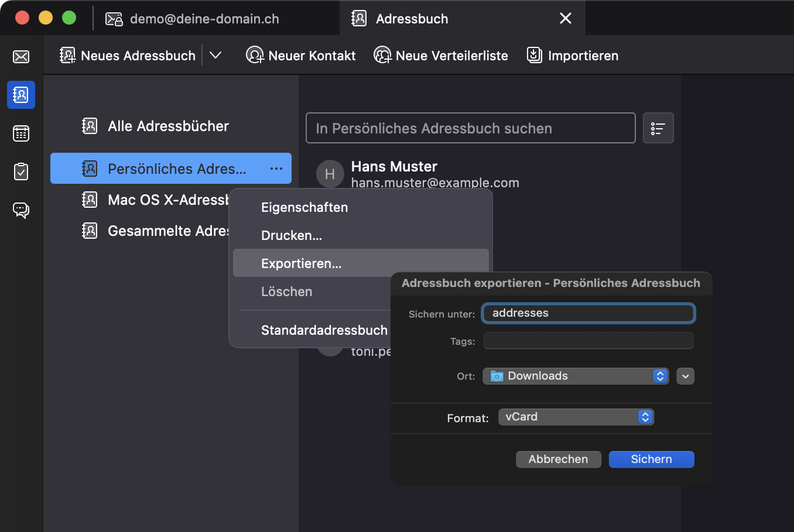Click Importieren toolbar button
The height and width of the screenshot is (532, 794).
coord(573,56)
